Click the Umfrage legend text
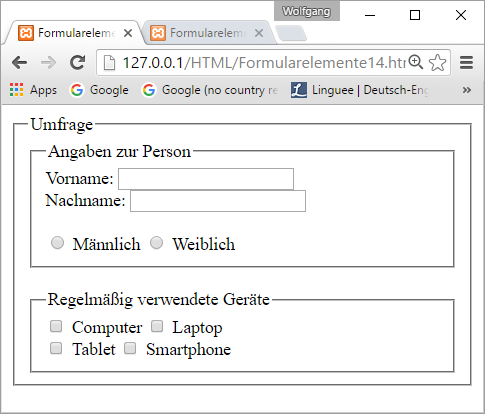 coord(62,125)
